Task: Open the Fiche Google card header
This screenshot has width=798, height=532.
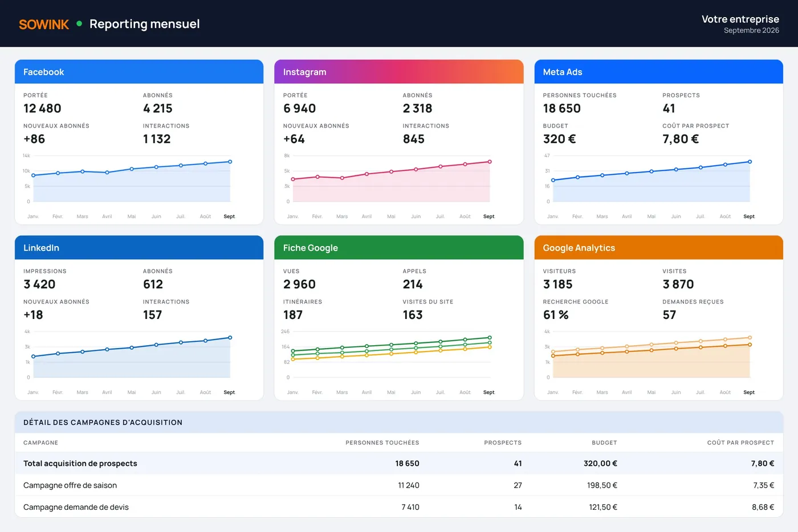Action: click(398, 248)
